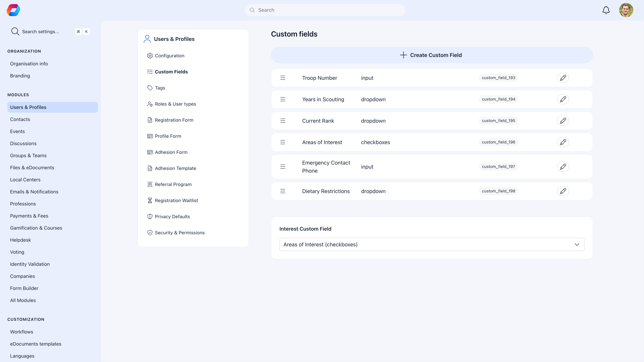Image resolution: width=644 pixels, height=362 pixels.
Task: Select Privacy Defaults in the submenu
Action: (172, 217)
